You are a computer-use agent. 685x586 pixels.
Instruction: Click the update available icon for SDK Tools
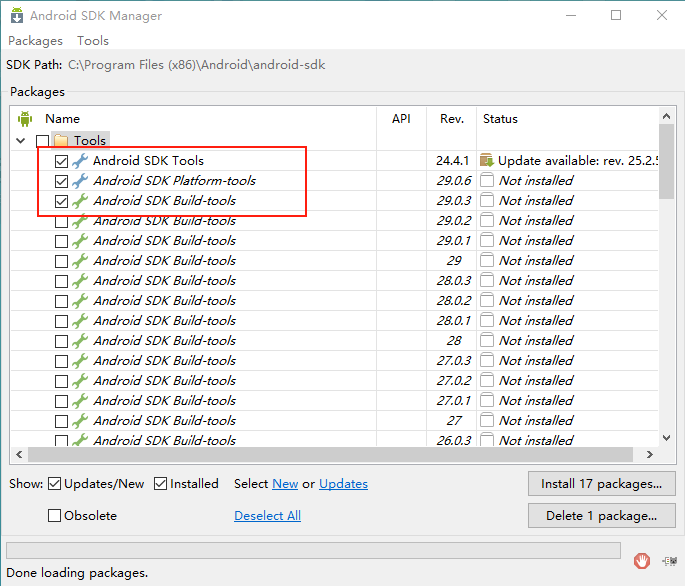point(487,160)
